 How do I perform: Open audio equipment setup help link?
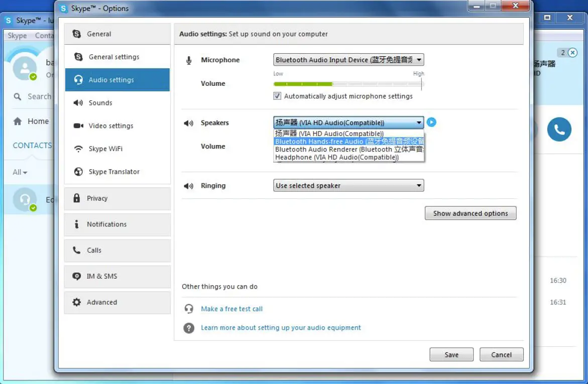(281, 328)
